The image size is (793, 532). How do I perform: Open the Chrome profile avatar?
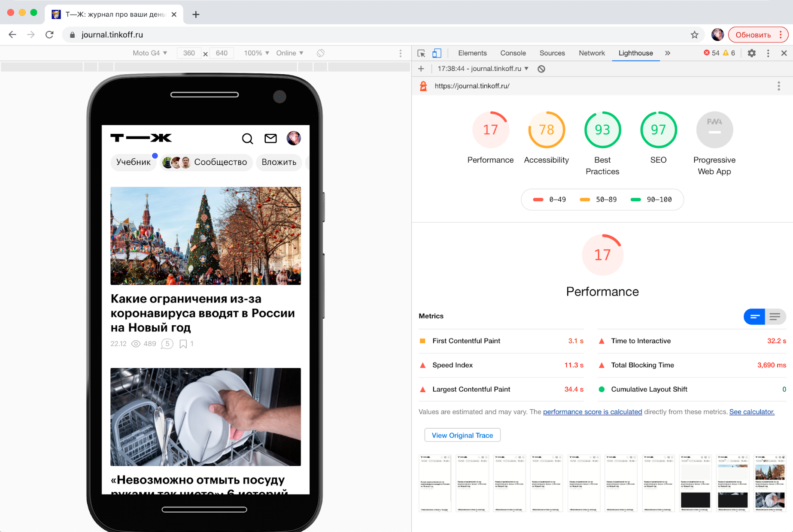[717, 35]
